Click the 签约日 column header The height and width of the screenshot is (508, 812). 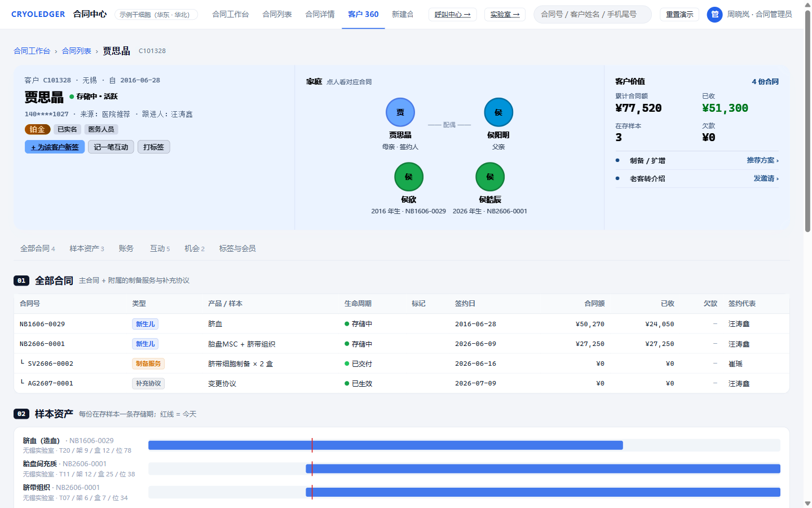(x=465, y=304)
